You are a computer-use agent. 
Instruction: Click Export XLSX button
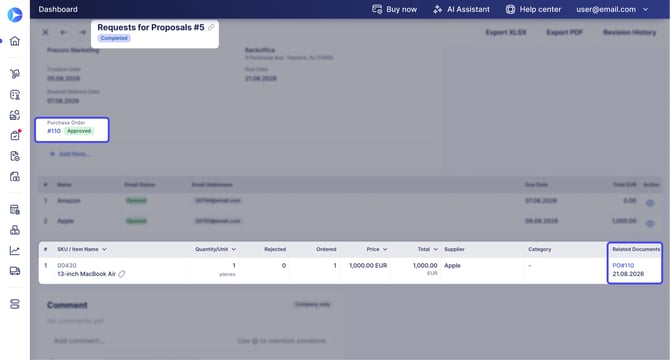click(506, 32)
